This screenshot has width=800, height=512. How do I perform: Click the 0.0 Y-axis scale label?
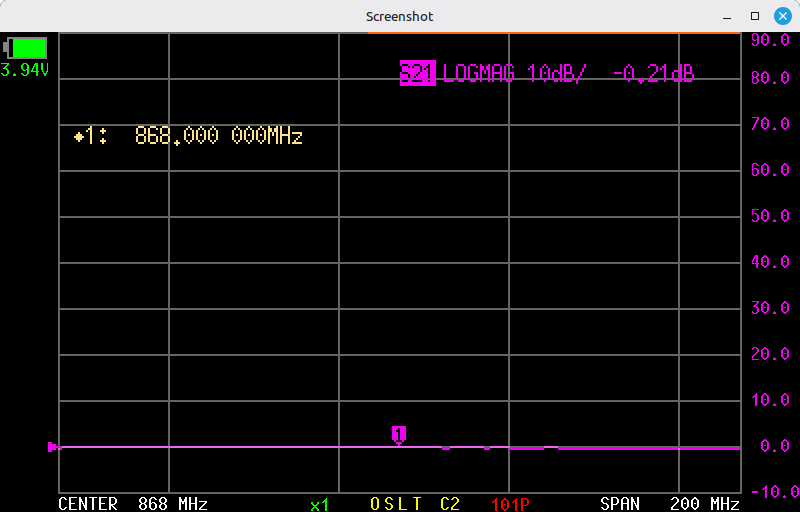tap(775, 446)
